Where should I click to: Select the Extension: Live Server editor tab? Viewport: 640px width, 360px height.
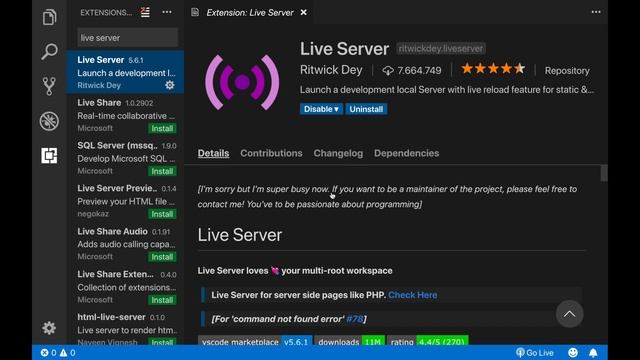coord(249,13)
